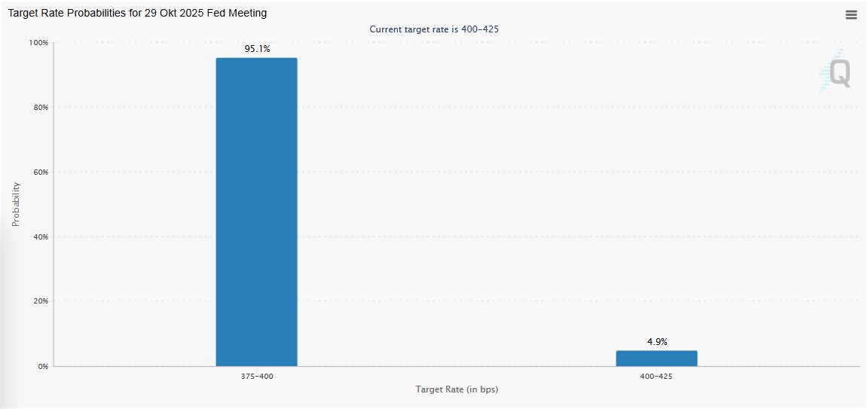Click the 95.1% data label

(x=257, y=49)
